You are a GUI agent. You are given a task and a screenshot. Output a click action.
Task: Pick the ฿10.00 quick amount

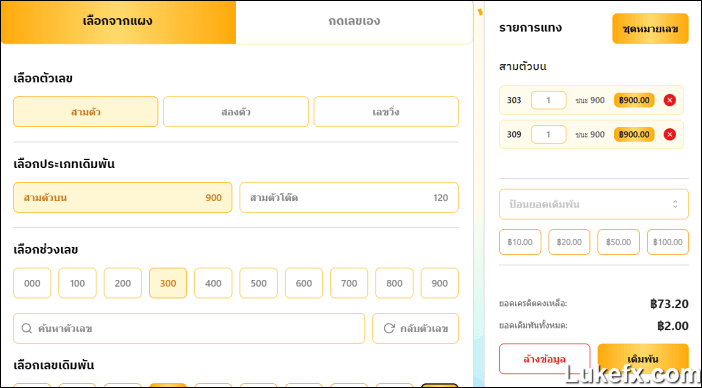(x=520, y=242)
